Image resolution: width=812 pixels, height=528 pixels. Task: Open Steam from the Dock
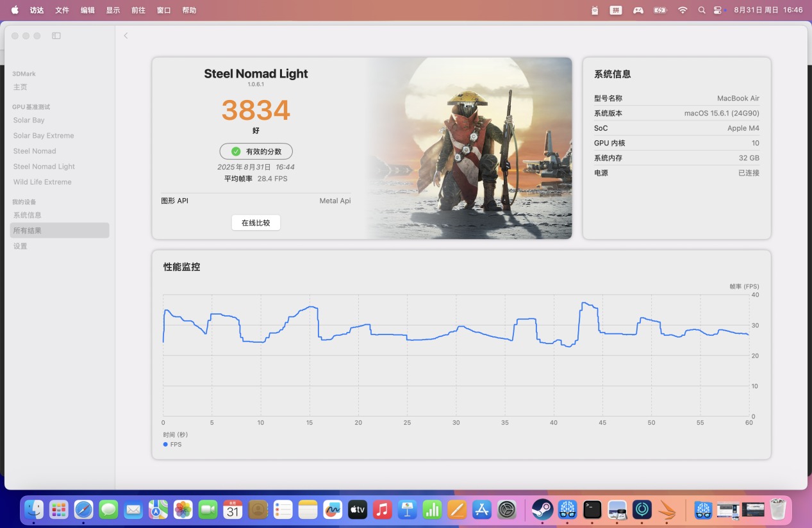point(543,510)
